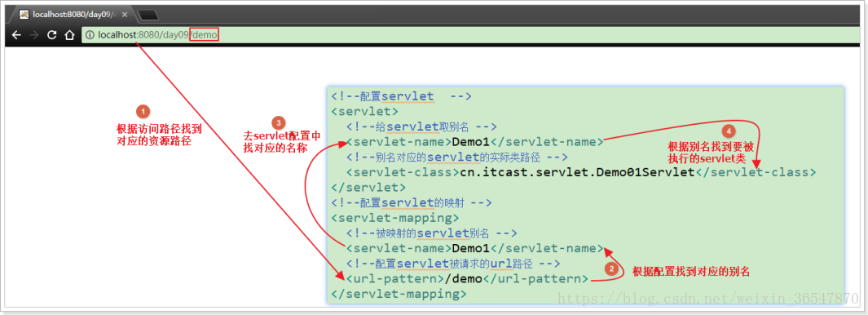The image size is (868, 315).
Task: Select the Demo1 servlet-name line inside the servlet block
Action: click(474, 141)
